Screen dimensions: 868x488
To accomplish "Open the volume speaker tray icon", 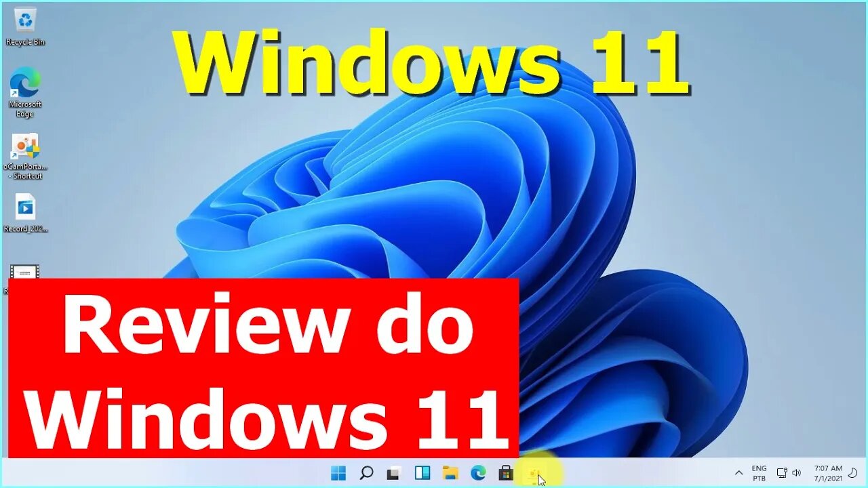I will point(797,473).
